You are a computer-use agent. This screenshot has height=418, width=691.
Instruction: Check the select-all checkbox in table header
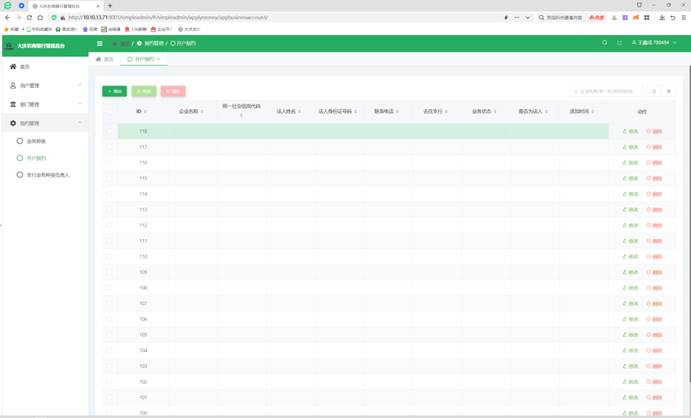110,111
